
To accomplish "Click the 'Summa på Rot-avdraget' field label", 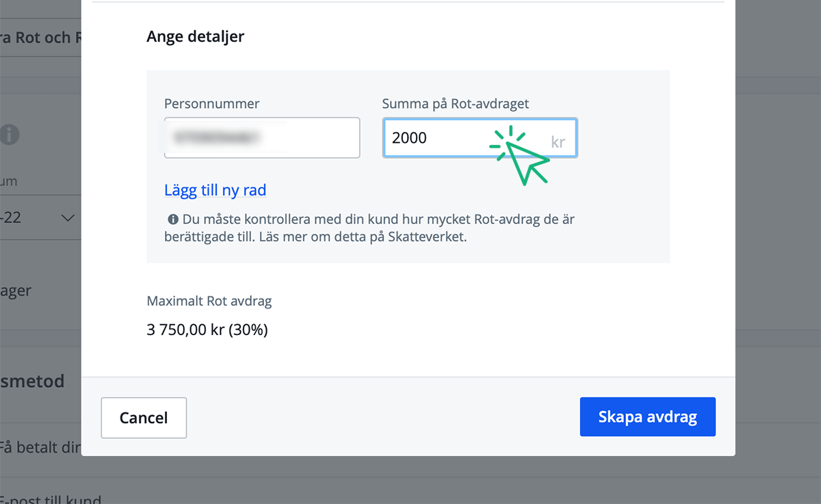I will click(x=455, y=104).
